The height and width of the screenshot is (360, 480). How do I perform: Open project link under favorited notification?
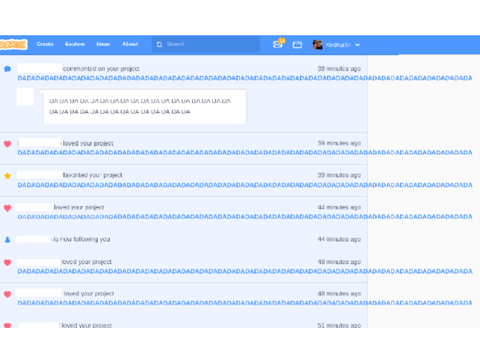[245, 185]
